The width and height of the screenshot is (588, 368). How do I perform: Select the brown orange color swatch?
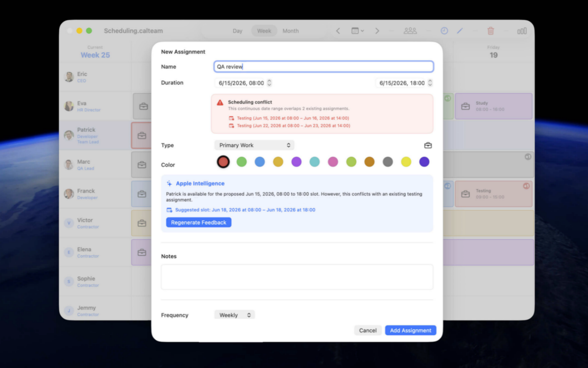click(x=370, y=161)
